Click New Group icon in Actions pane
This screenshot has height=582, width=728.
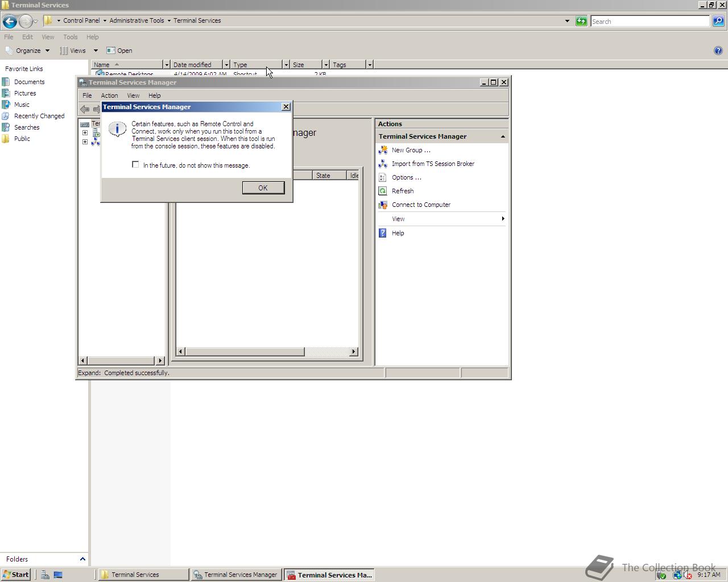point(383,150)
